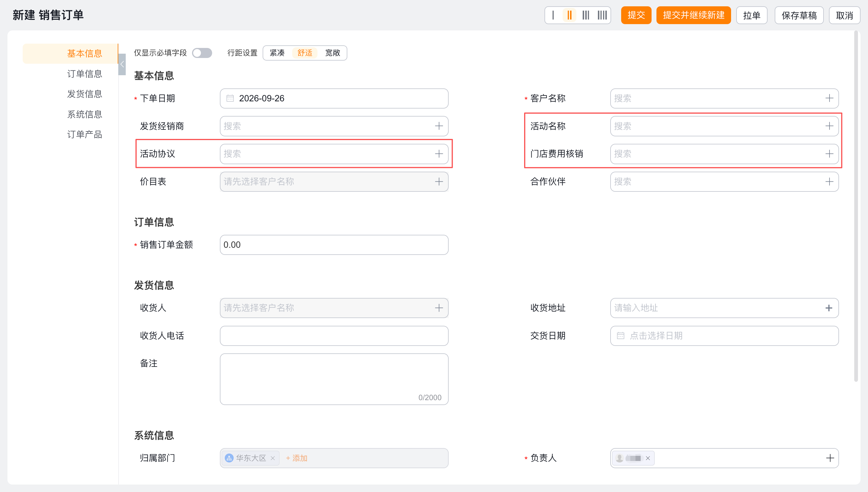Viewport: 868px width, 492px height.
Task: Click the plus icon in 活动名称 field
Action: [829, 126]
